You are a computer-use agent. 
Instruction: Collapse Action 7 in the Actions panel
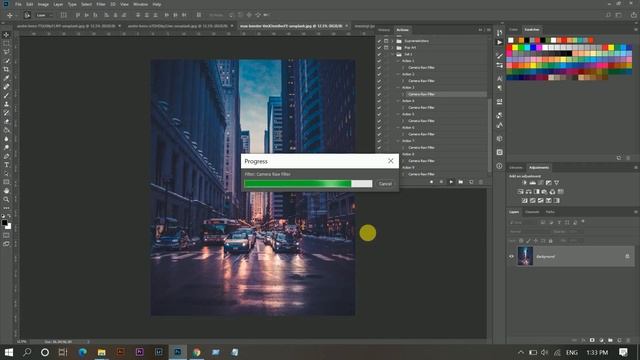click(x=398, y=141)
